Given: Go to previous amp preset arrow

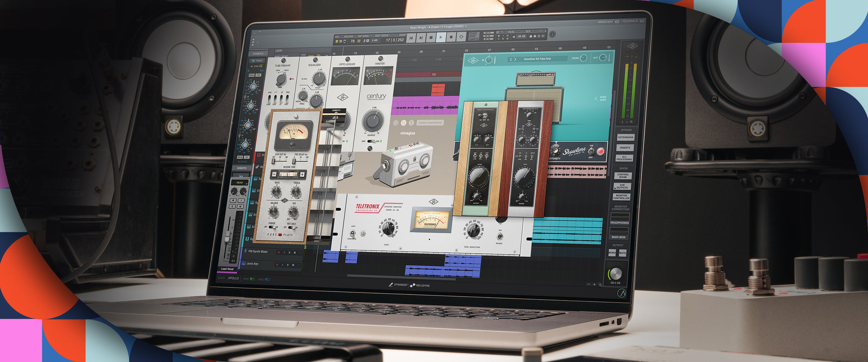Looking at the screenshot, I should point(511,59).
